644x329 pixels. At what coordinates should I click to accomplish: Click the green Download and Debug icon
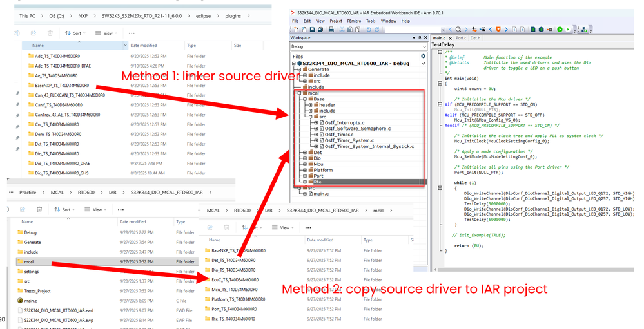[x=560, y=30]
